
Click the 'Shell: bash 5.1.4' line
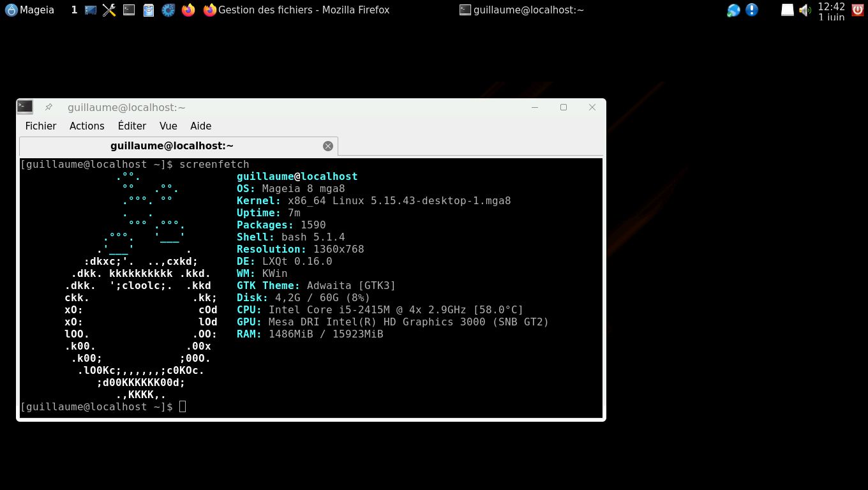point(291,237)
